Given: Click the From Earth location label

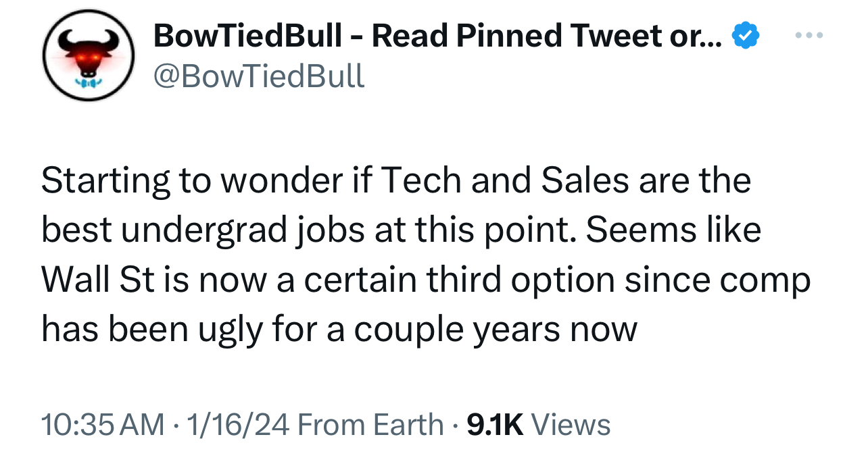Looking at the screenshot, I should [x=370, y=425].
